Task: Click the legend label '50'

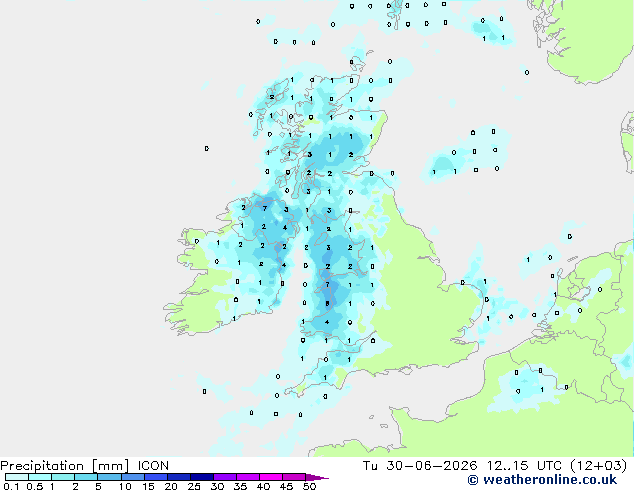Action: (x=309, y=486)
